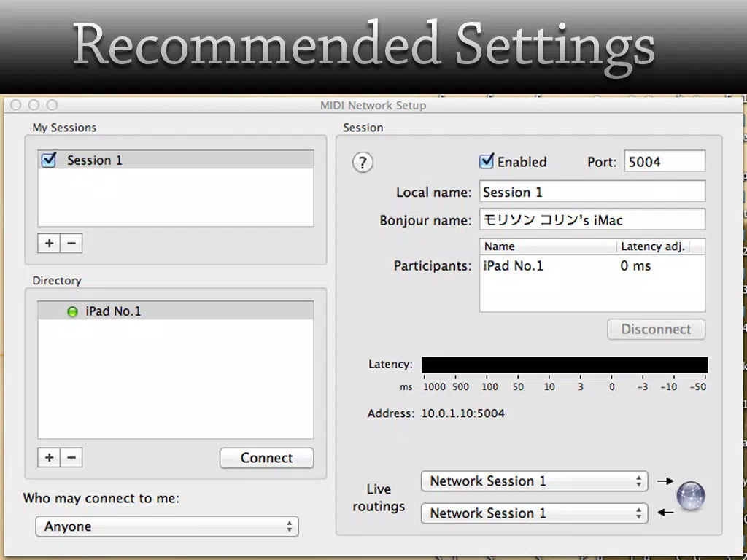Click the window close button

[x=15, y=105]
